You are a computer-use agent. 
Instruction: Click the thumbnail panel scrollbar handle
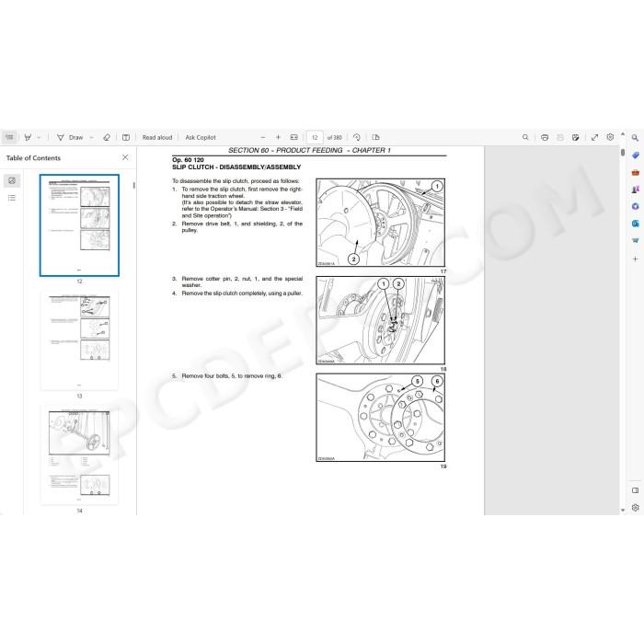click(134, 185)
